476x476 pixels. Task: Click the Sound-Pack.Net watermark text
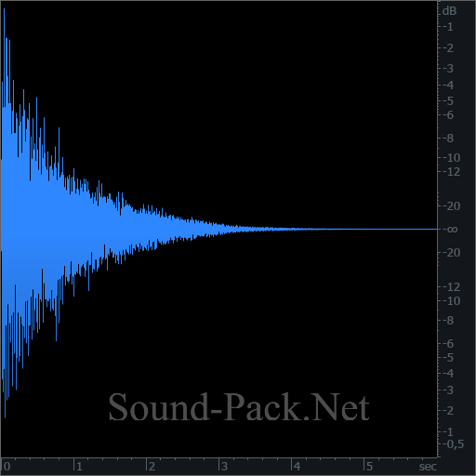tap(239, 407)
